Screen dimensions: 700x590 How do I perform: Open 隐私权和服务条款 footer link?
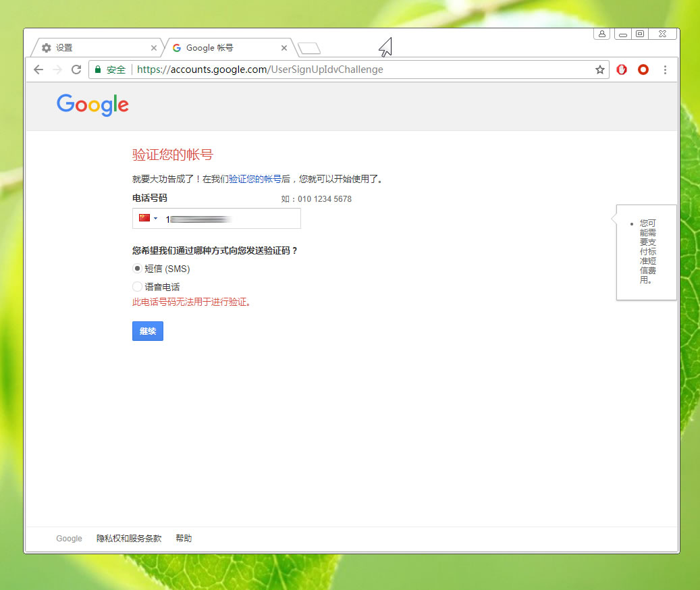129,538
